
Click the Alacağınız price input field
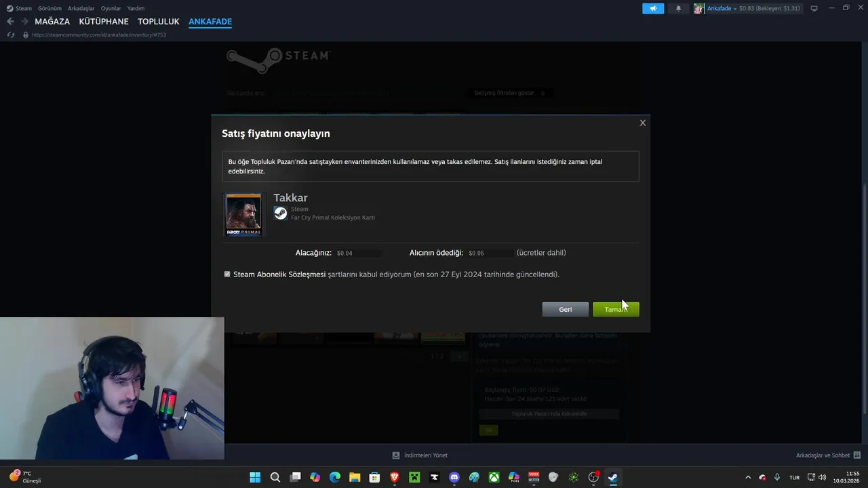point(359,253)
